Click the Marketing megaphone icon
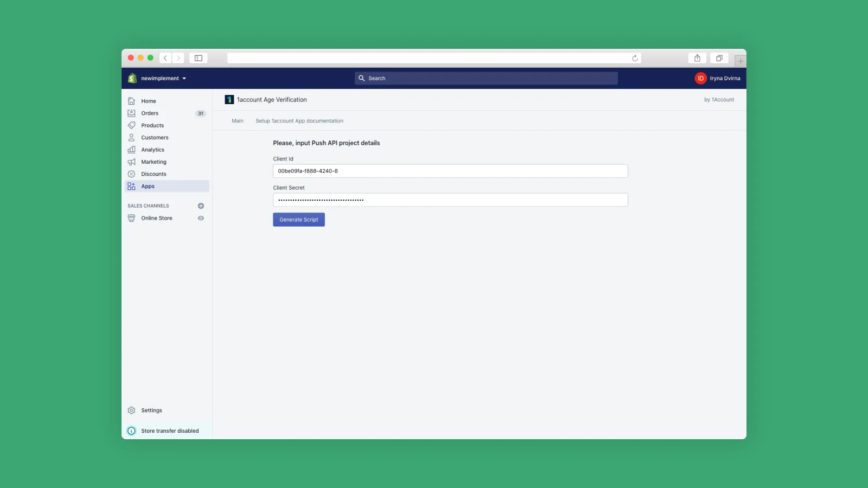The height and width of the screenshot is (488, 868). point(131,162)
